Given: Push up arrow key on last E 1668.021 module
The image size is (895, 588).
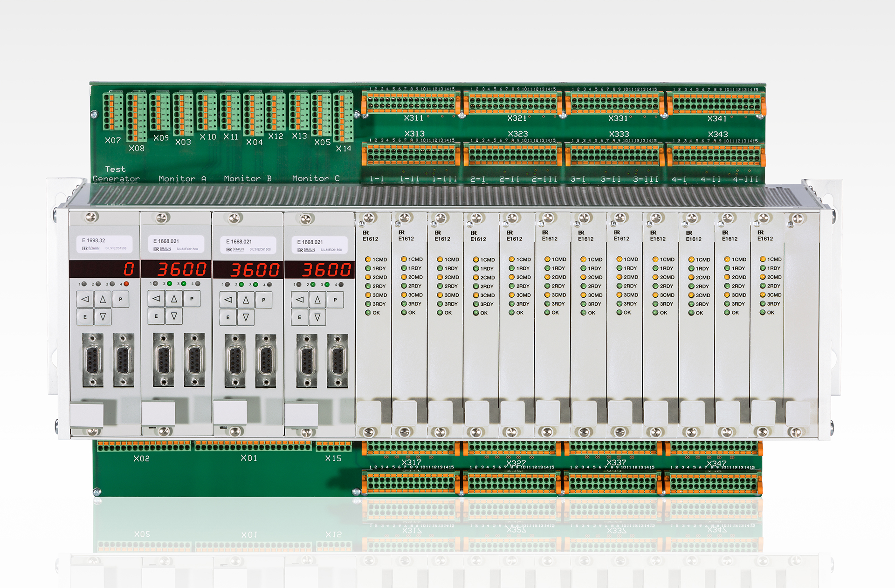Looking at the screenshot, I should click(317, 300).
